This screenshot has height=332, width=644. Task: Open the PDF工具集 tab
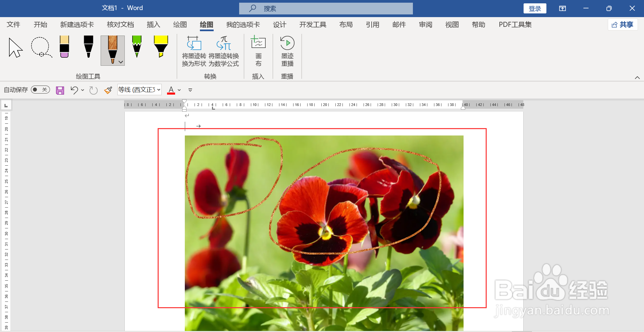click(515, 24)
